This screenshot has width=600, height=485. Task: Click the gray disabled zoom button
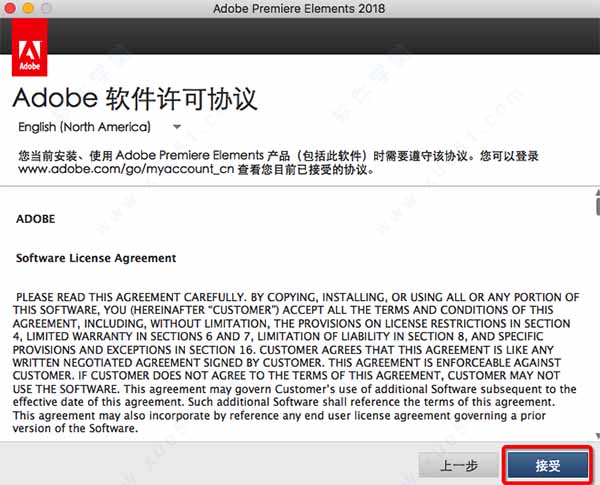pos(46,8)
